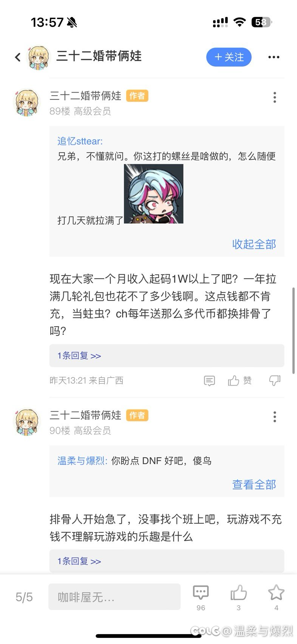The width and height of the screenshot is (297, 644).
Task: Tap the reply comment icon on floor 89
Action: [x=209, y=381]
